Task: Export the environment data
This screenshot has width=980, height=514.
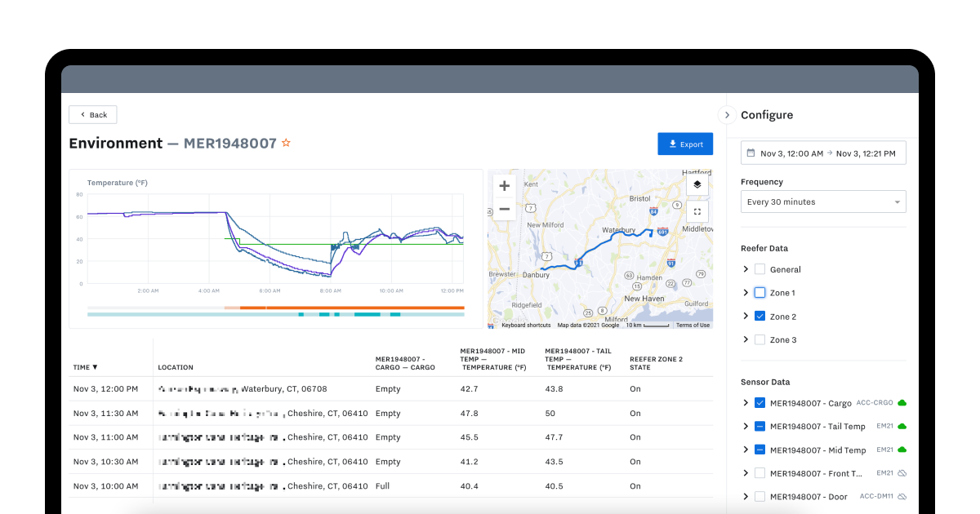Action: [685, 144]
